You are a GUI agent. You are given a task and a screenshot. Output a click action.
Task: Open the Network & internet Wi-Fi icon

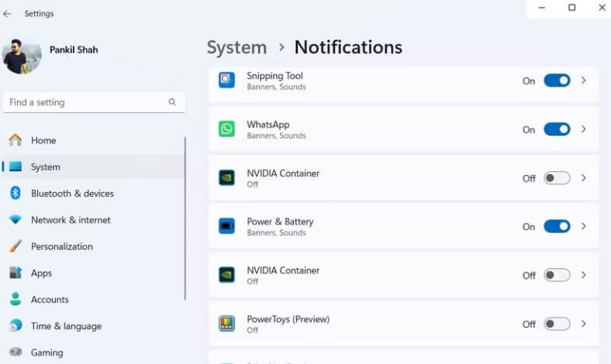point(16,220)
